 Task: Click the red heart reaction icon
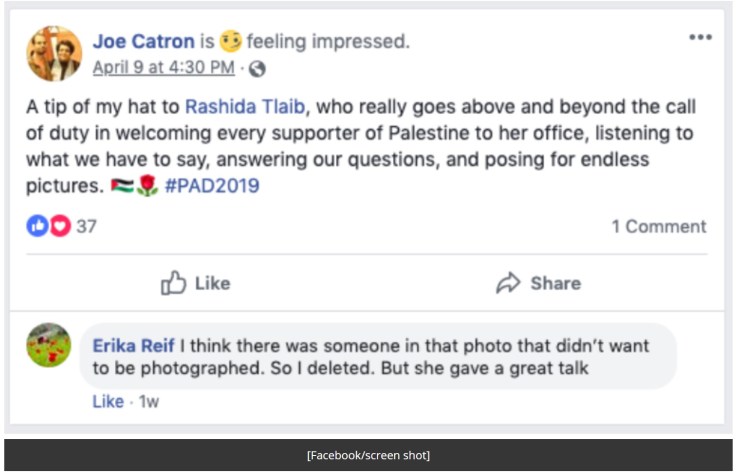pyautogui.click(x=58, y=226)
